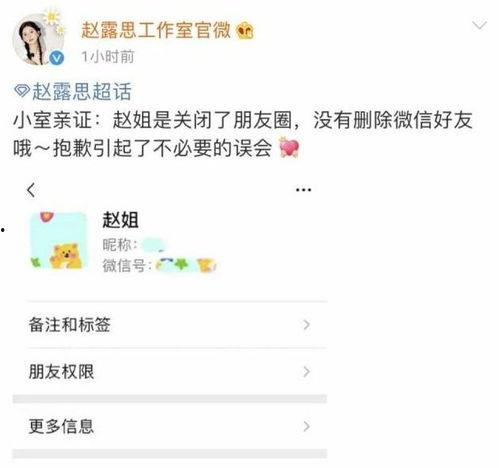Expand chevron next to 朋友权限
Image resolution: width=499 pixels, height=468 pixels.
tap(306, 371)
